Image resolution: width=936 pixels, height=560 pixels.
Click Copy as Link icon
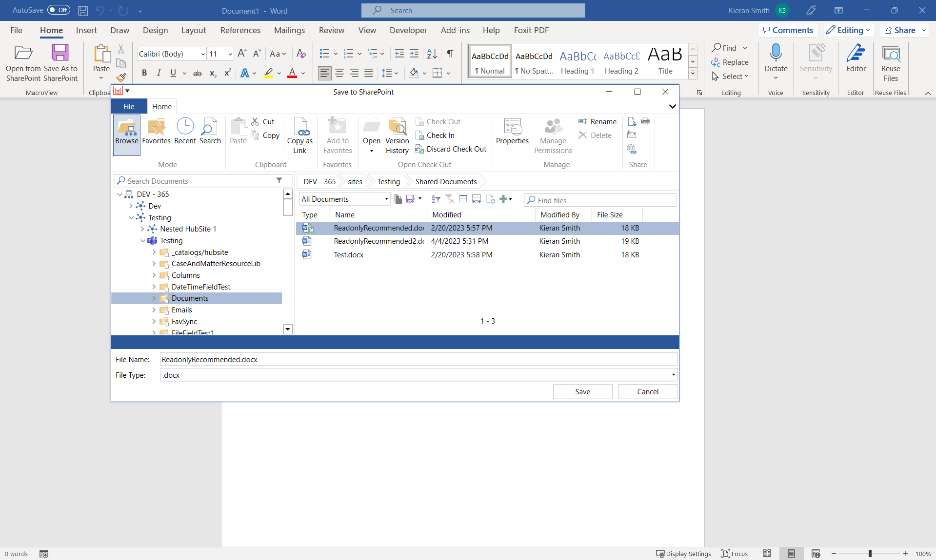[299, 136]
